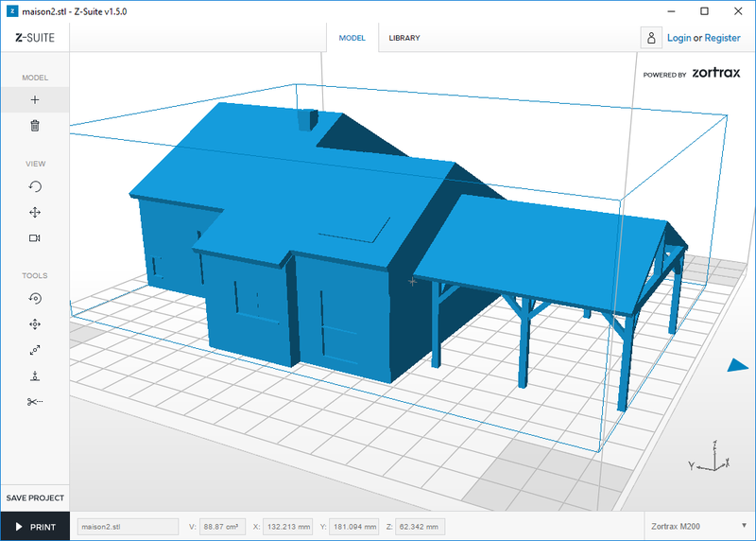Choose the rotate model tool

coord(35,299)
